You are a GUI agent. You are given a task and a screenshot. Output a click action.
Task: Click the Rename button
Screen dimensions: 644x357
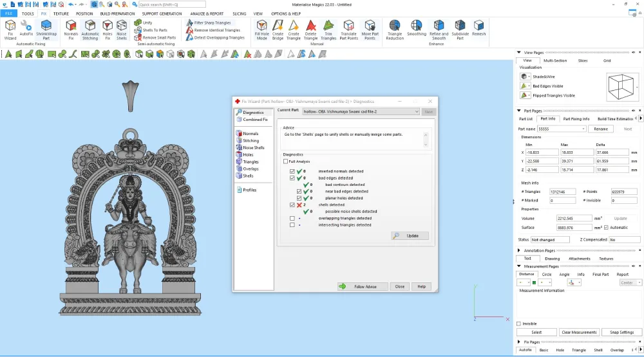pos(601,129)
